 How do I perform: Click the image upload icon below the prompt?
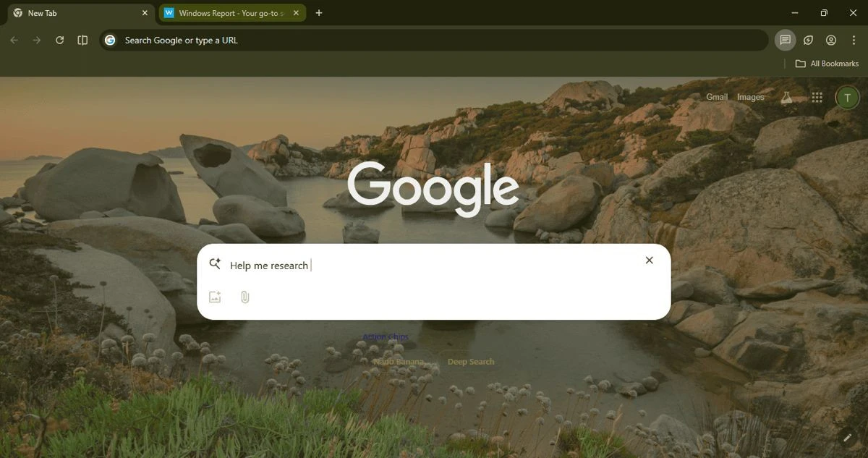(x=214, y=297)
